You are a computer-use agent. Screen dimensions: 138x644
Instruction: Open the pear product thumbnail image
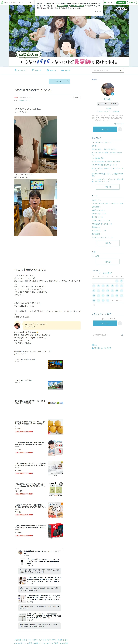pos(56,427)
